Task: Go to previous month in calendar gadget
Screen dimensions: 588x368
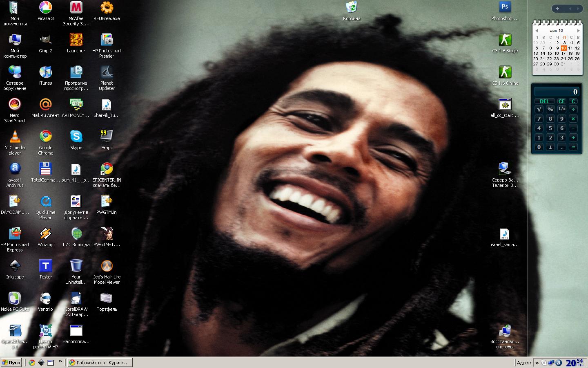Action: coord(537,31)
